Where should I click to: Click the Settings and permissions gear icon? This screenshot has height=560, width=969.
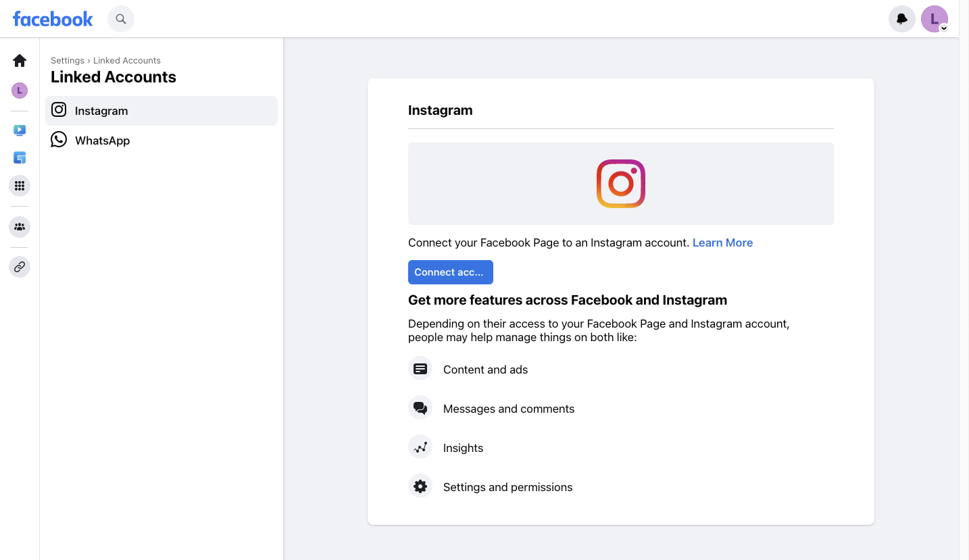click(x=420, y=486)
